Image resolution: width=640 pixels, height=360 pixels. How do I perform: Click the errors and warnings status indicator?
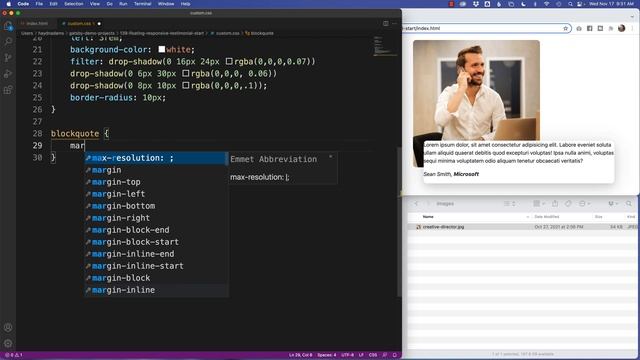(x=13, y=355)
